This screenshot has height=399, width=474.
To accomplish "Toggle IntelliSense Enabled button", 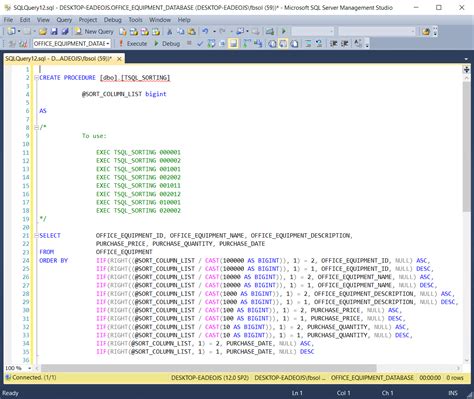I will point(233,44).
